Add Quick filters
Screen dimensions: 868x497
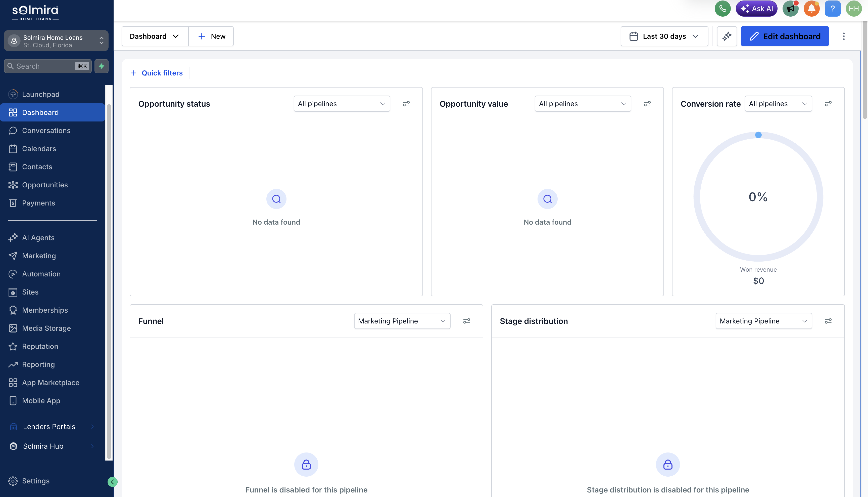coord(157,73)
